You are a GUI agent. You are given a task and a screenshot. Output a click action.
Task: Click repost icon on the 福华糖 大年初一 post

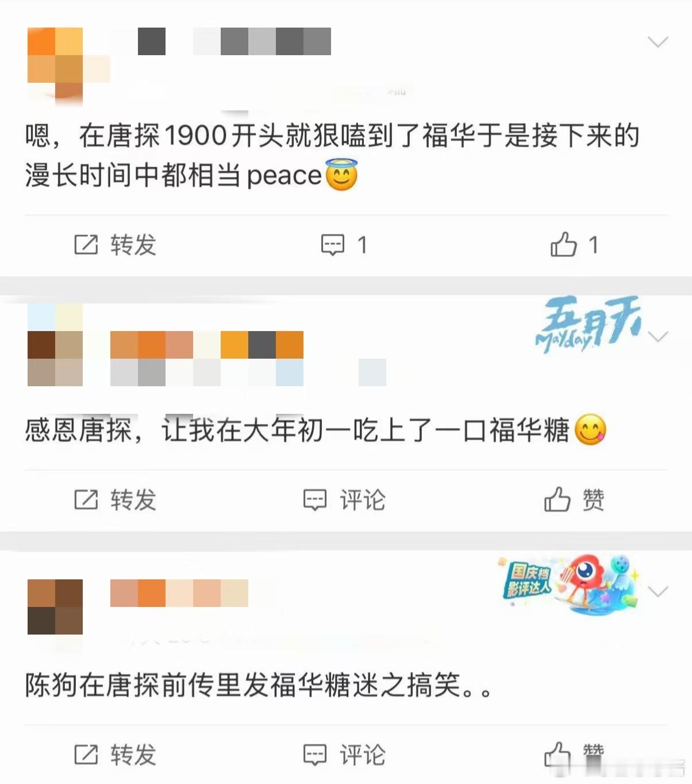coord(86,499)
